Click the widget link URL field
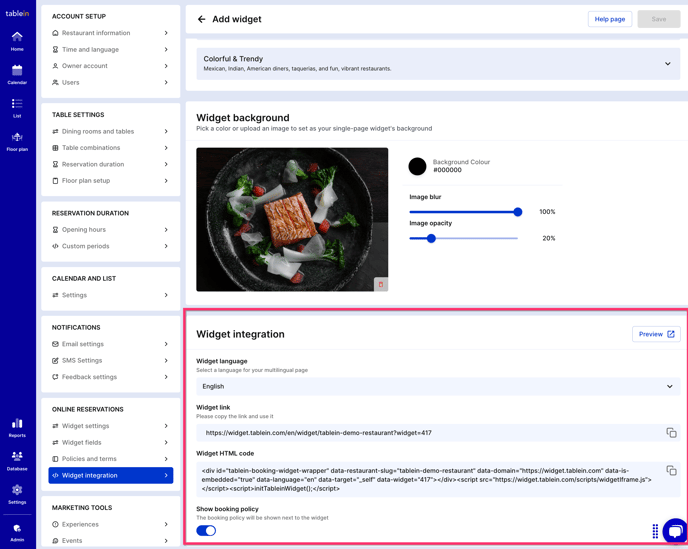Image resolution: width=688 pixels, height=549 pixels. (x=438, y=433)
